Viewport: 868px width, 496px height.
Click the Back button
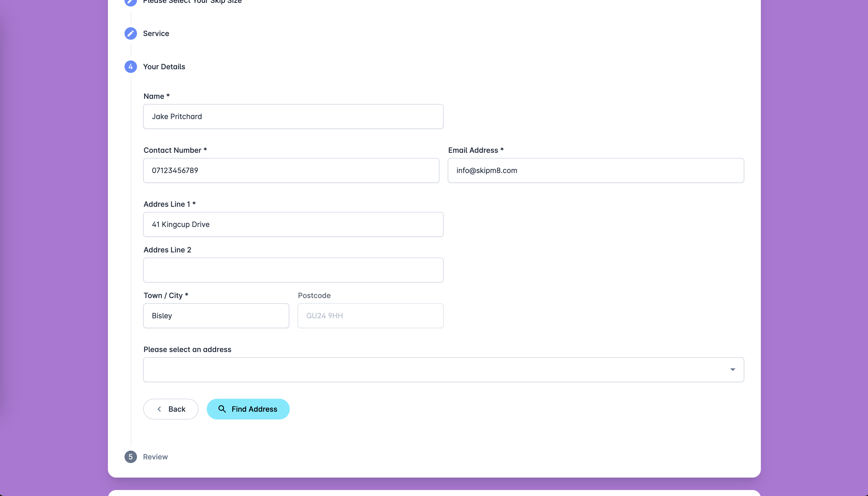tap(171, 409)
